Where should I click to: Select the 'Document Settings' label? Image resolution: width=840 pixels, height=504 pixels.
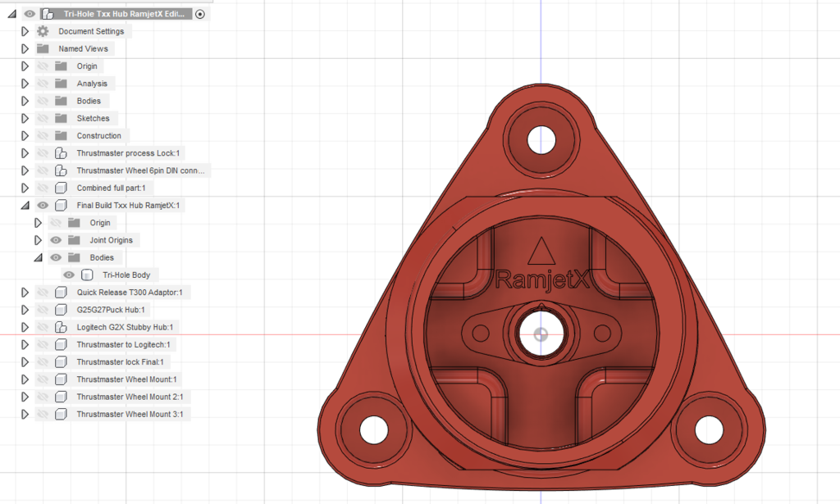91,31
